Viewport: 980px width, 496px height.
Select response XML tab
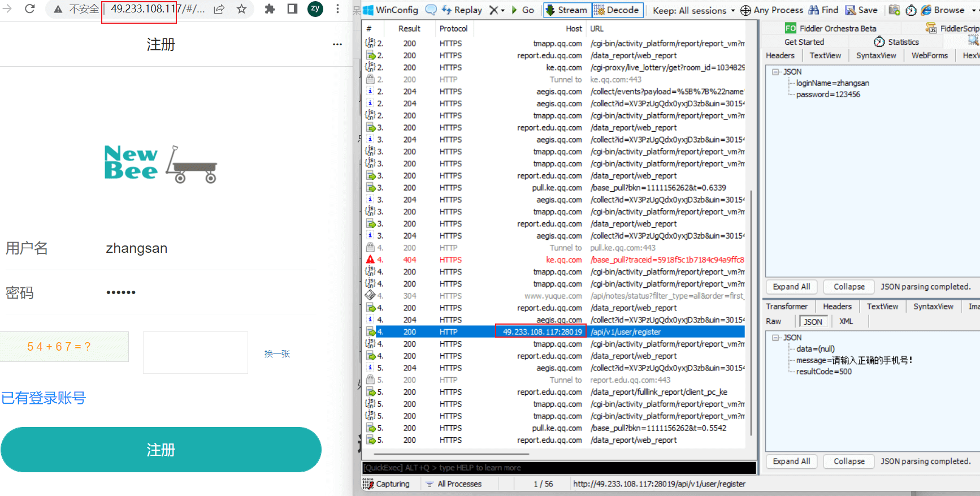click(x=846, y=321)
